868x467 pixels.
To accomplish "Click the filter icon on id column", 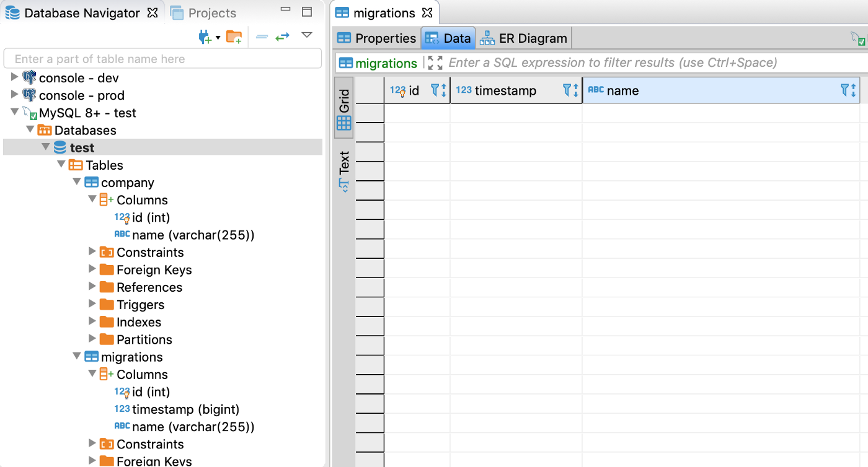I will (436, 90).
